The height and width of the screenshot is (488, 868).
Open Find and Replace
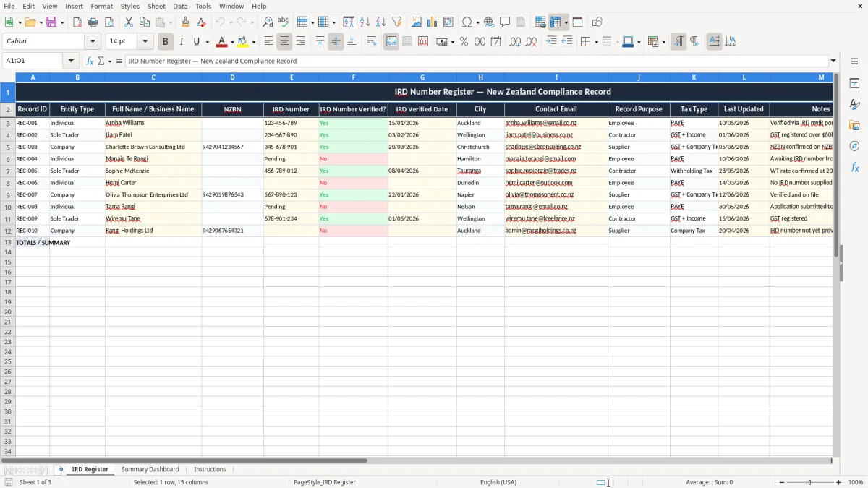tap(268, 22)
